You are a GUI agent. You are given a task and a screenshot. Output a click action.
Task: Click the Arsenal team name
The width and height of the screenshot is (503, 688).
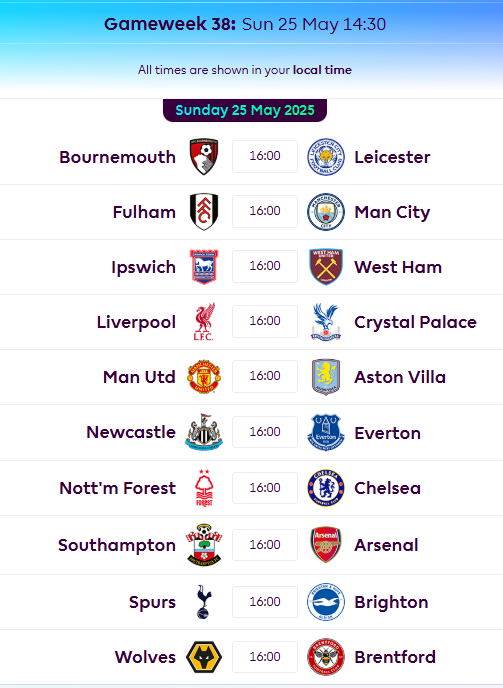coord(386,545)
